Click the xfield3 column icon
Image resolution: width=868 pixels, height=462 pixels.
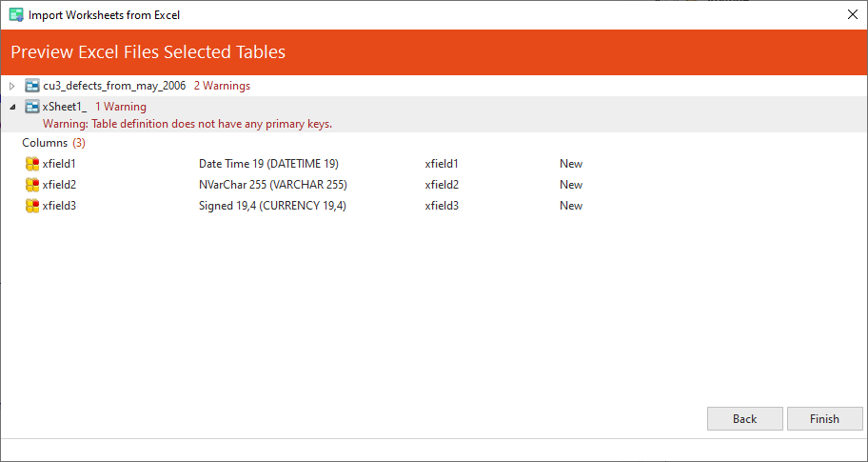[x=32, y=206]
